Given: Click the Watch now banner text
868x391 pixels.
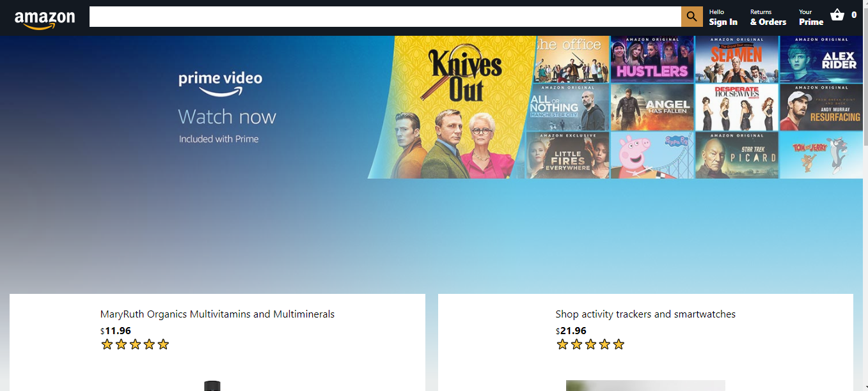Looking at the screenshot, I should (227, 117).
